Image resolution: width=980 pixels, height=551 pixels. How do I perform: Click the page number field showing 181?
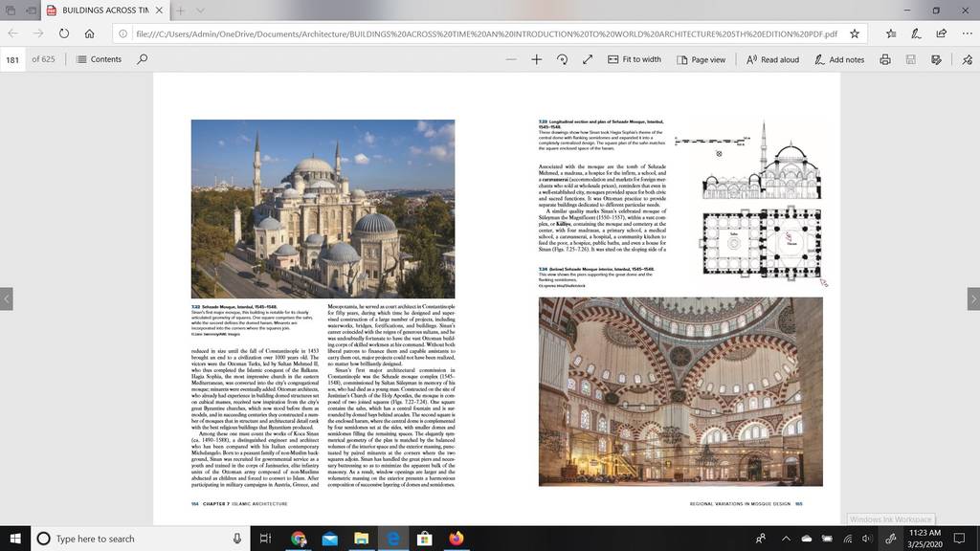point(12,59)
